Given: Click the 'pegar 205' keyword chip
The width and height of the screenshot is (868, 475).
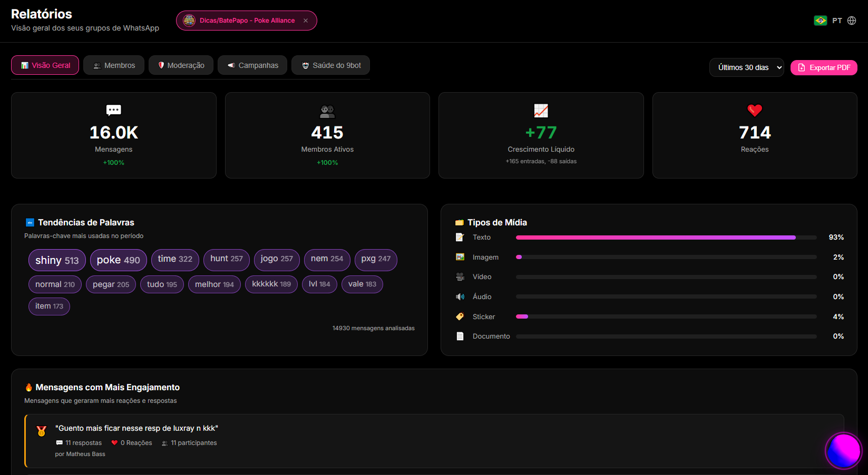Looking at the screenshot, I should point(111,284).
